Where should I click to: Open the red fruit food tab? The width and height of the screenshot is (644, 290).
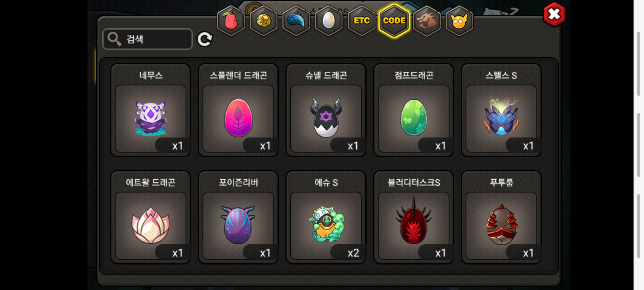tap(231, 21)
